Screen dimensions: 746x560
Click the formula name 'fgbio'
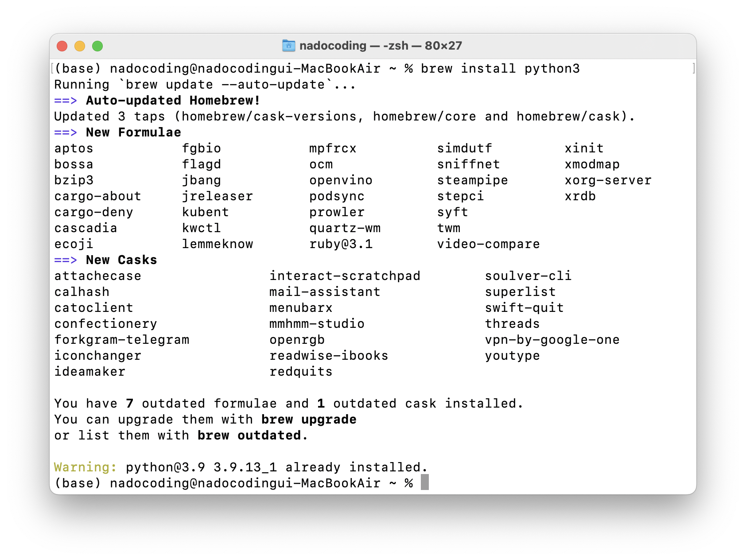(x=201, y=148)
